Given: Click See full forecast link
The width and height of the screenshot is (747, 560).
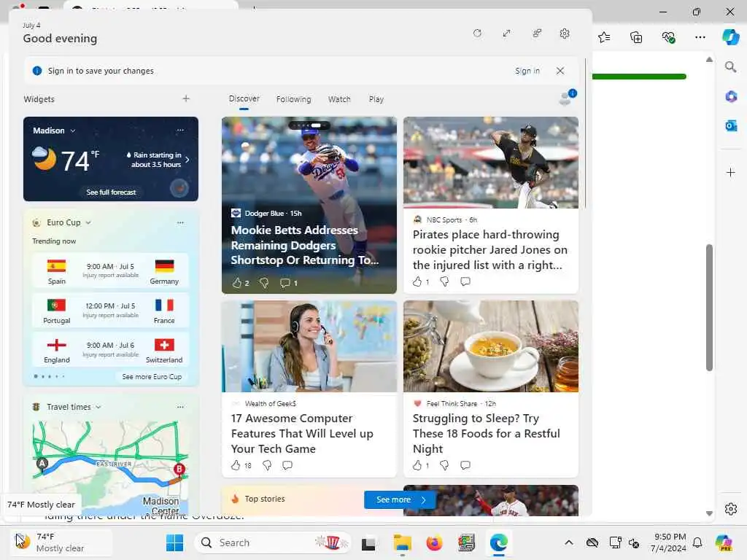Looking at the screenshot, I should point(111,192).
